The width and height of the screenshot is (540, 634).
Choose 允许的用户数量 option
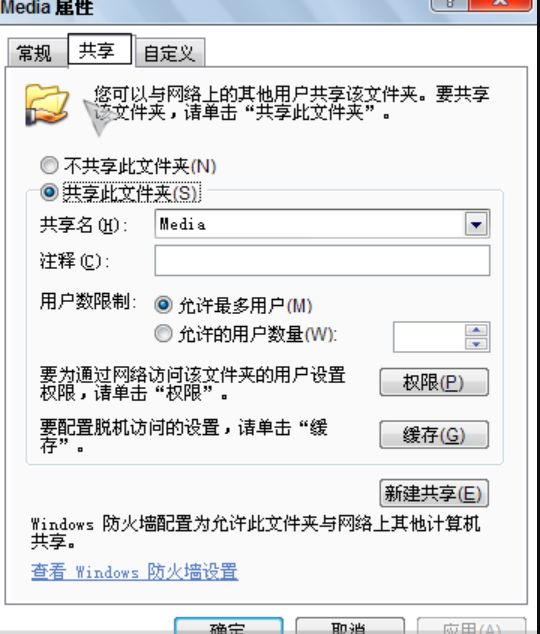pos(163,334)
